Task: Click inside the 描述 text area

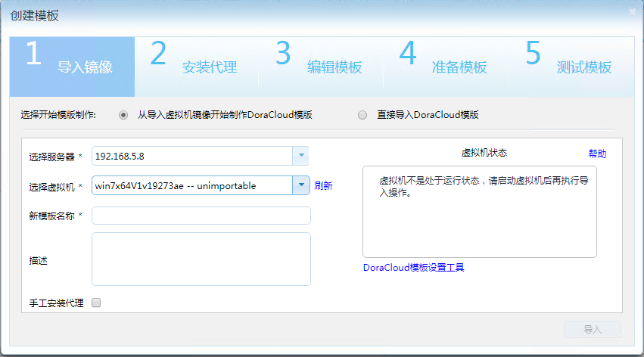Action: (x=201, y=259)
